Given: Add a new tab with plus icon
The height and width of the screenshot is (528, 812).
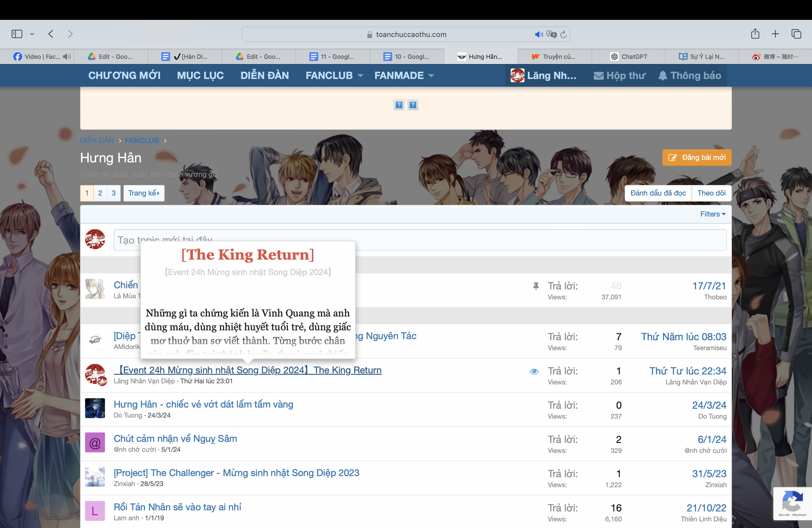Looking at the screenshot, I should 775,34.
